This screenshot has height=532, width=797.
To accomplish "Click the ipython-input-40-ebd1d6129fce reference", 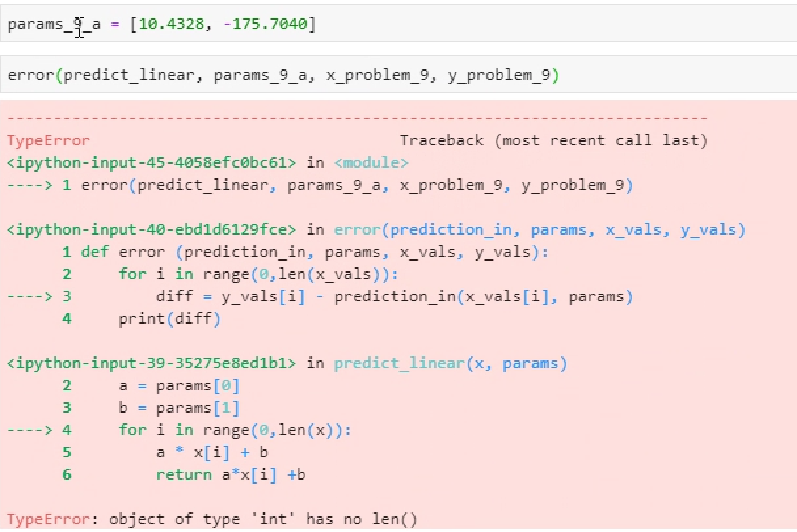I will pyautogui.click(x=151, y=229).
